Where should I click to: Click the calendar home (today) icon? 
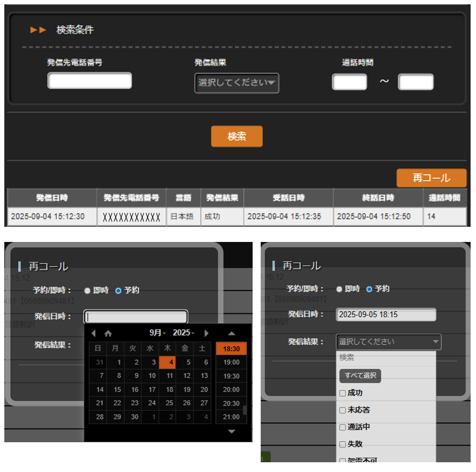[x=108, y=333]
